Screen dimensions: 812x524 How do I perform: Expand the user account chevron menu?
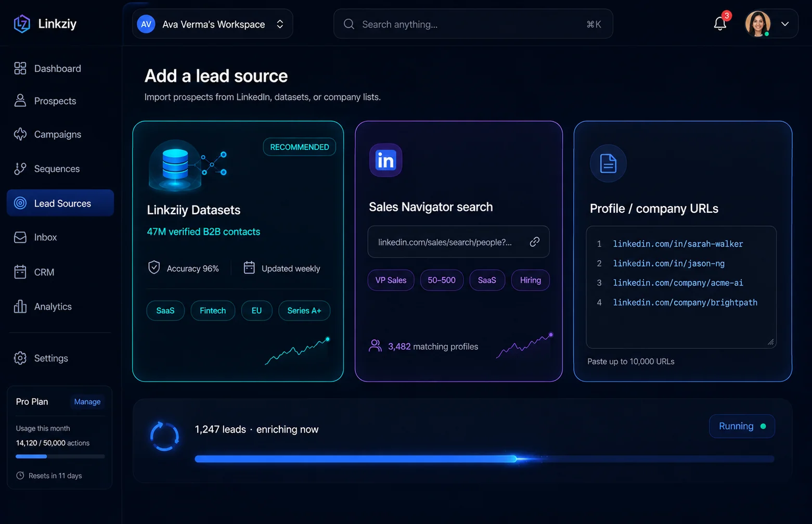785,24
